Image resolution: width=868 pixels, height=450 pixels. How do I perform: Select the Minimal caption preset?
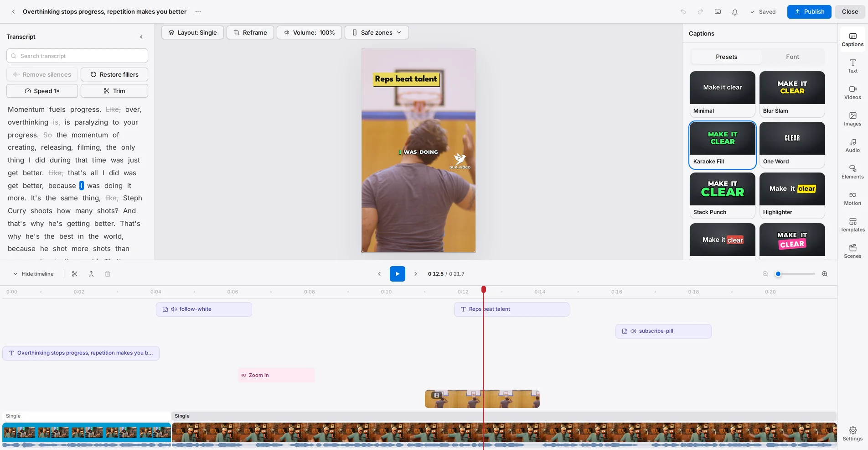(x=723, y=94)
